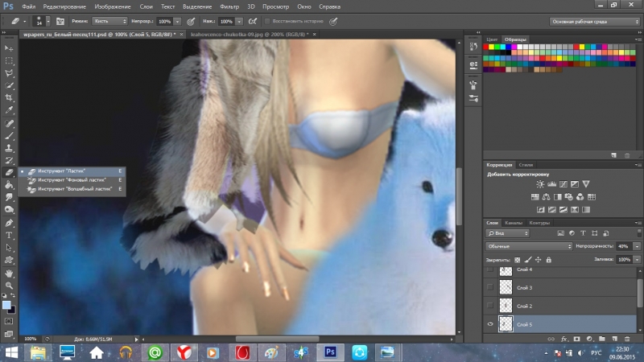
Task: Switch to the Каналы tab
Action: [514, 223]
